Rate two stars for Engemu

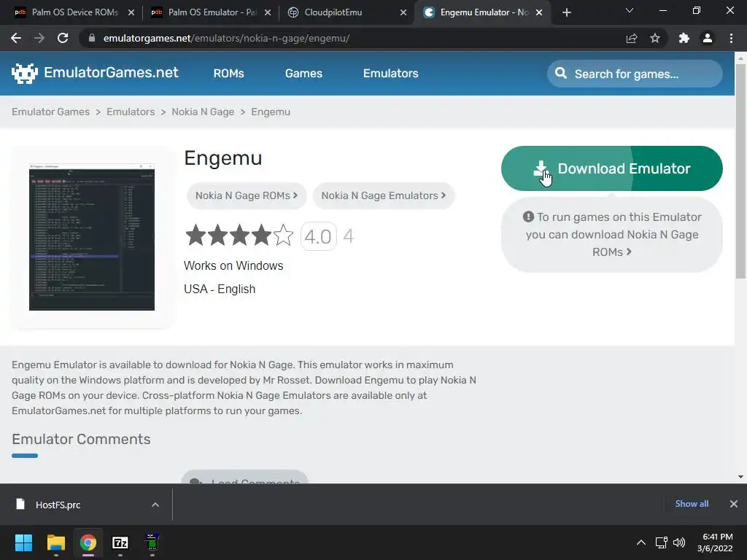(217, 236)
